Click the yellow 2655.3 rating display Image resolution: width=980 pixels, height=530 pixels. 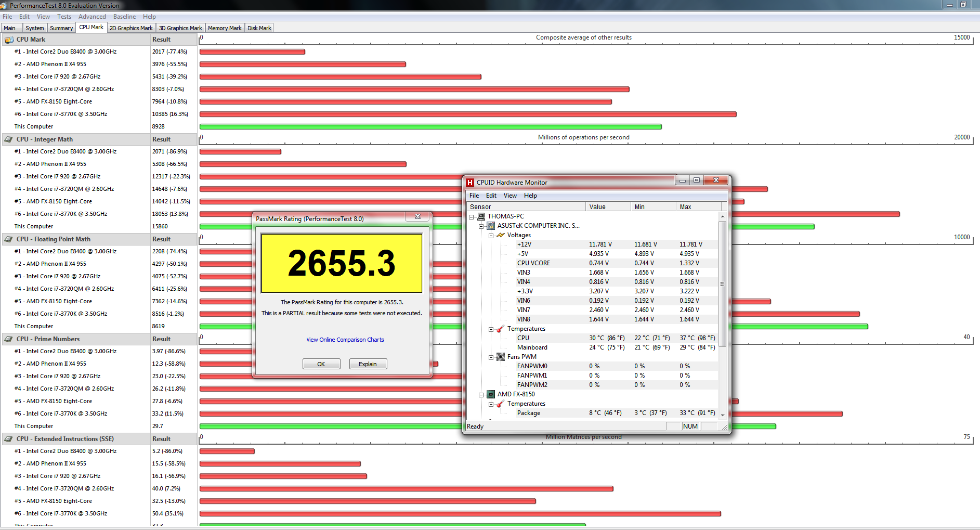[x=342, y=263]
